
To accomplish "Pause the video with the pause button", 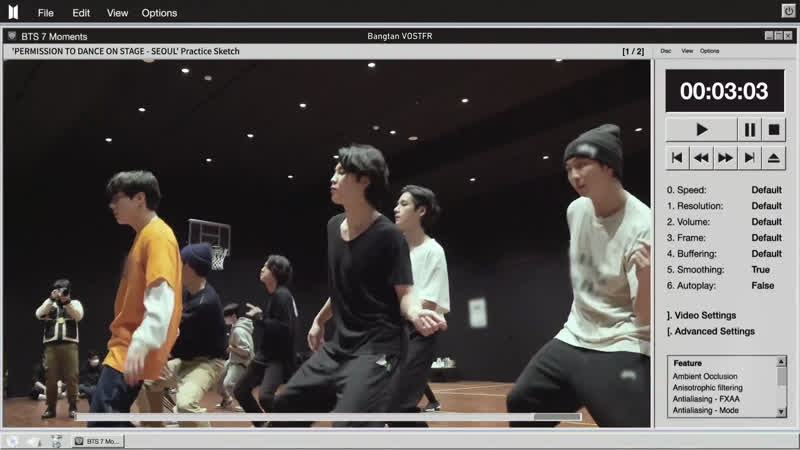I will coord(749,130).
